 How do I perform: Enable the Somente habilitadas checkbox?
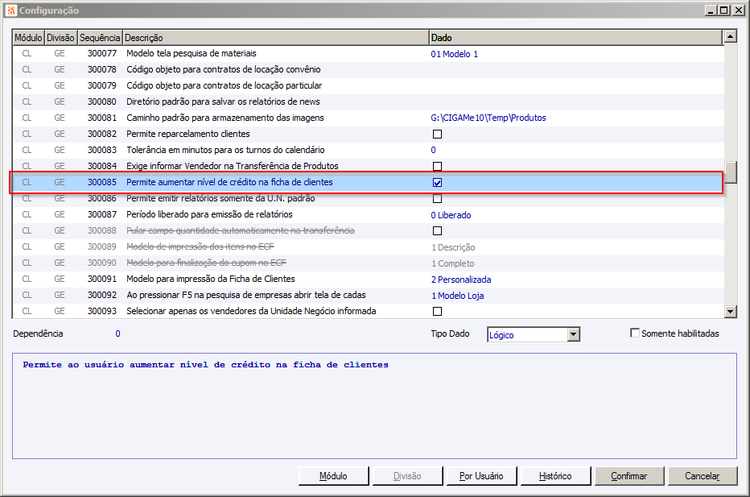point(635,333)
